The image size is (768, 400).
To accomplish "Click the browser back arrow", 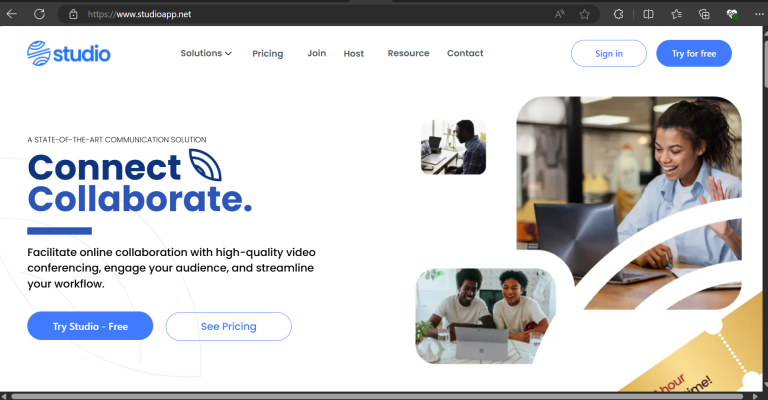I will (x=12, y=14).
